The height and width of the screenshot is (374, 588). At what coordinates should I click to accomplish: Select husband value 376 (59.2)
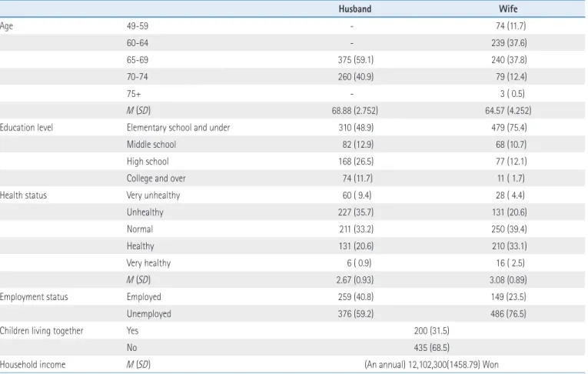click(x=356, y=313)
